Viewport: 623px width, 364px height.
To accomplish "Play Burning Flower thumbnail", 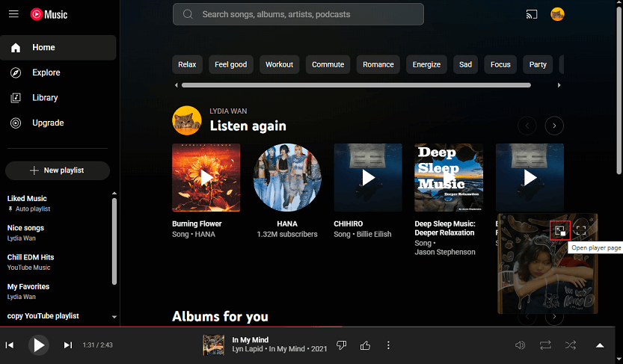I will (206, 177).
